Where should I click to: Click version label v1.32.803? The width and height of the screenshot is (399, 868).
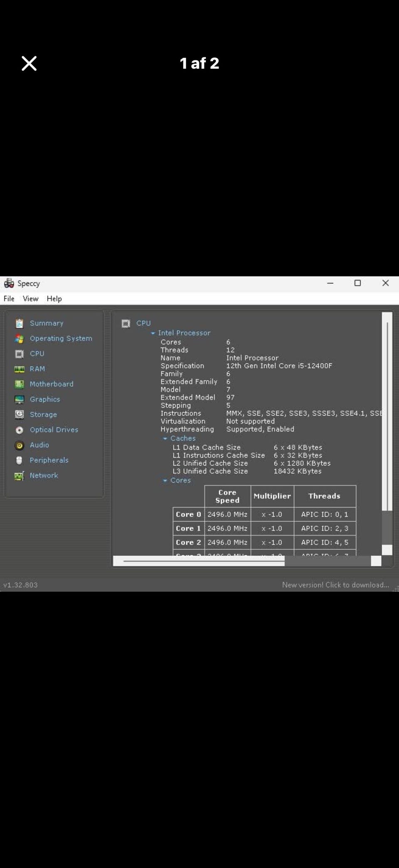point(20,585)
